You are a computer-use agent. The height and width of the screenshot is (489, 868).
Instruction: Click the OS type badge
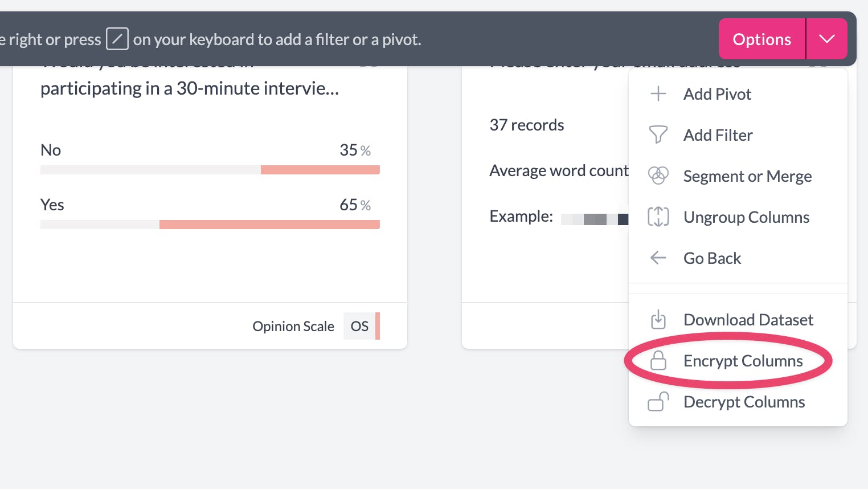[x=359, y=326]
